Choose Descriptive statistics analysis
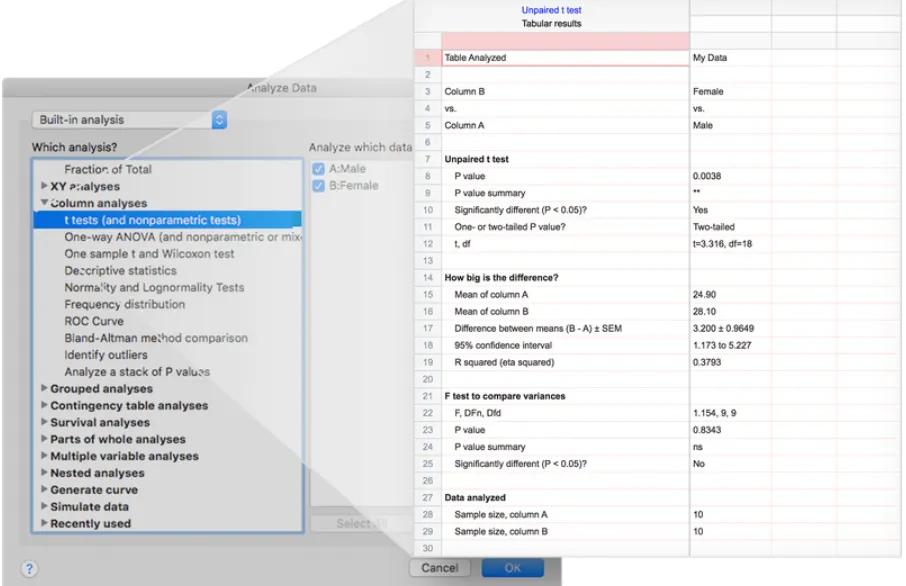906x586 pixels. click(x=120, y=271)
